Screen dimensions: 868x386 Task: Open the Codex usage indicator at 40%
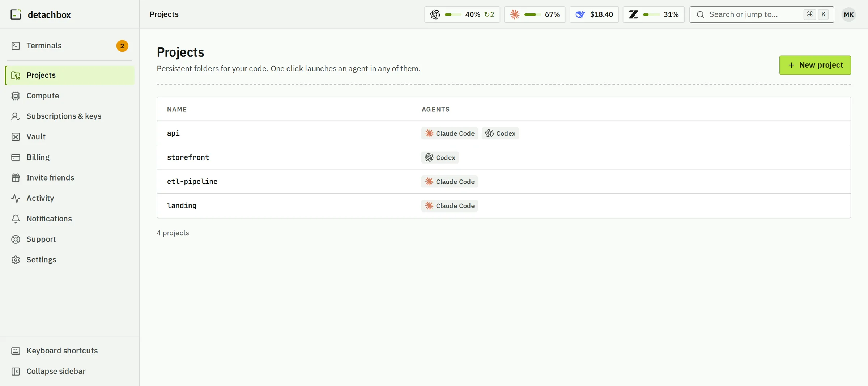[462, 14]
